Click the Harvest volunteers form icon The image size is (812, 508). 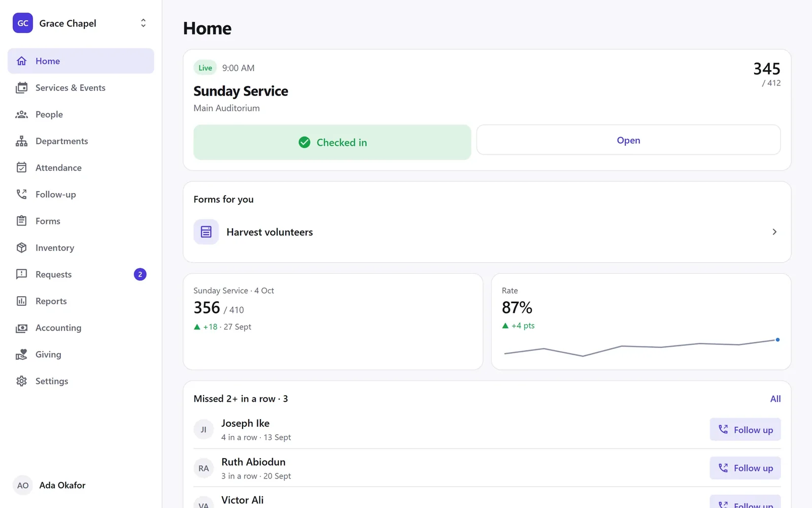click(x=206, y=232)
